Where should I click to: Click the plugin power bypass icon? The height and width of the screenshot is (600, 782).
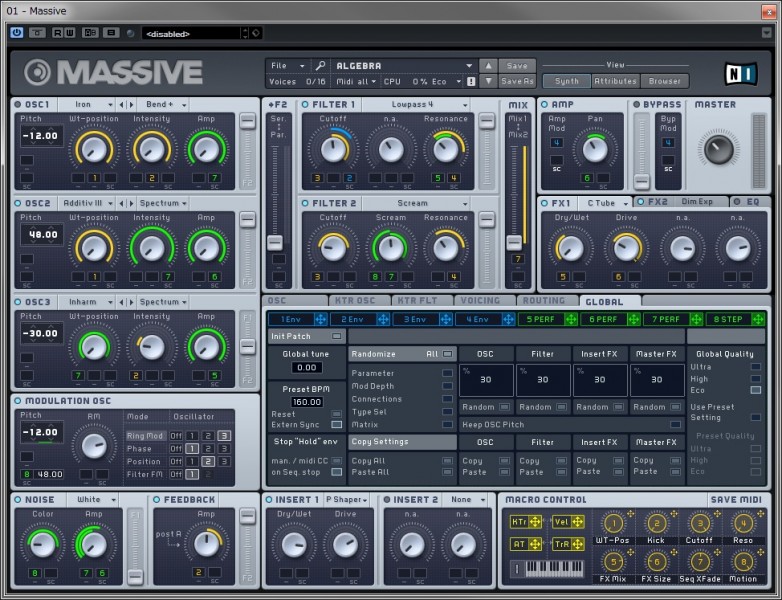tap(16, 33)
